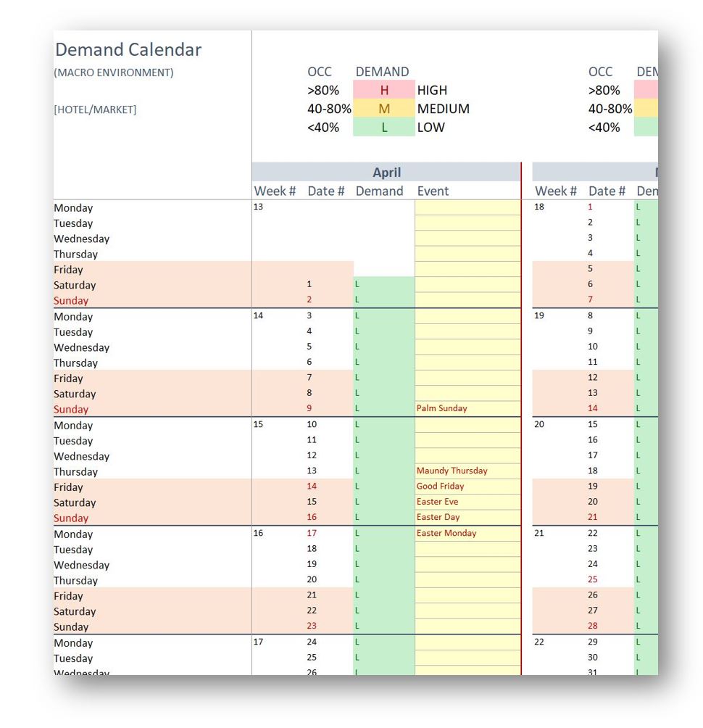Click the April month header
Screen dimensions: 703x728
tap(386, 173)
